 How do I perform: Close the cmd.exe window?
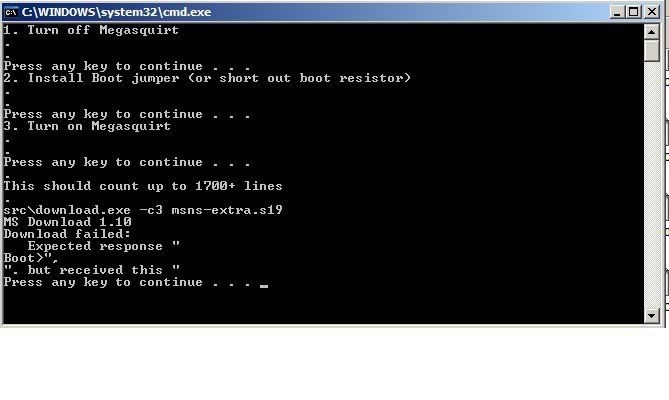[x=652, y=12]
